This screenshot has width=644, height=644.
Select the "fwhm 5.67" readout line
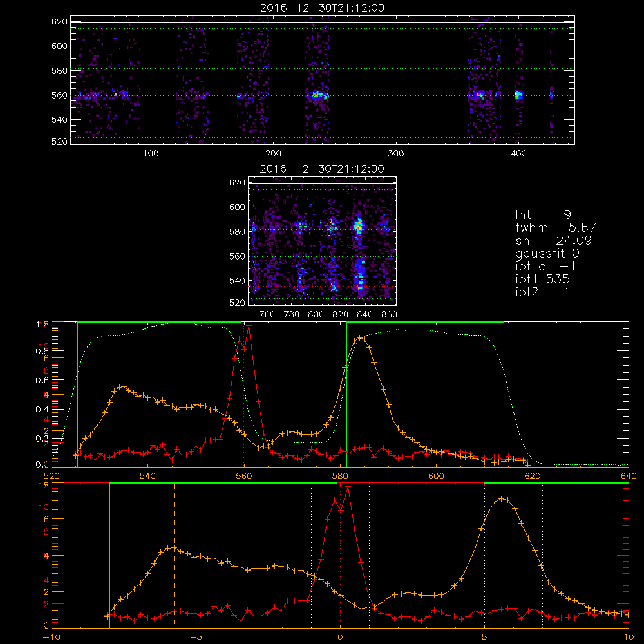tap(555, 227)
